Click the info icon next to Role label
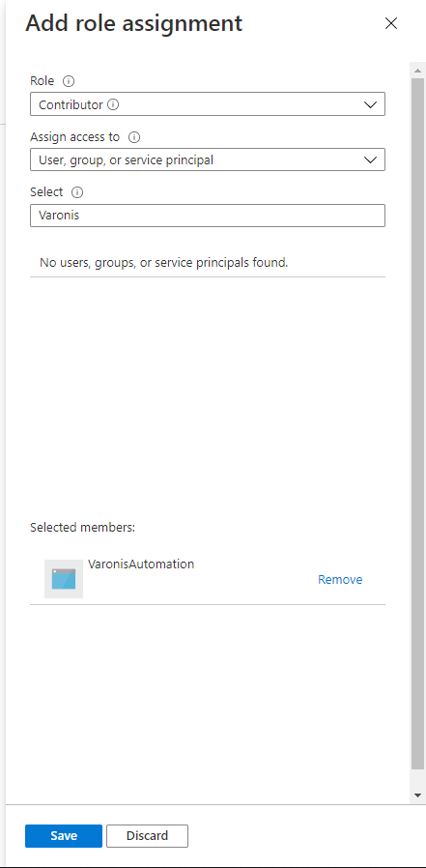Image resolution: width=426 pixels, height=868 pixels. click(x=69, y=81)
